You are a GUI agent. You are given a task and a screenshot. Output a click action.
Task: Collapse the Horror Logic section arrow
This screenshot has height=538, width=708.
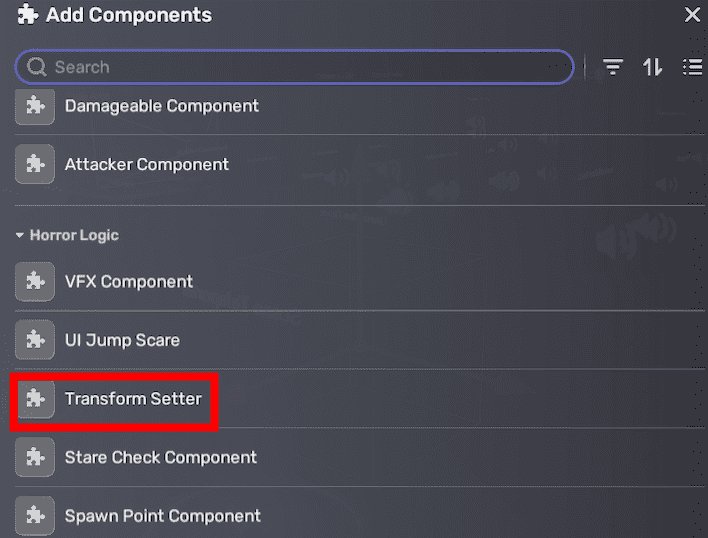pos(19,236)
